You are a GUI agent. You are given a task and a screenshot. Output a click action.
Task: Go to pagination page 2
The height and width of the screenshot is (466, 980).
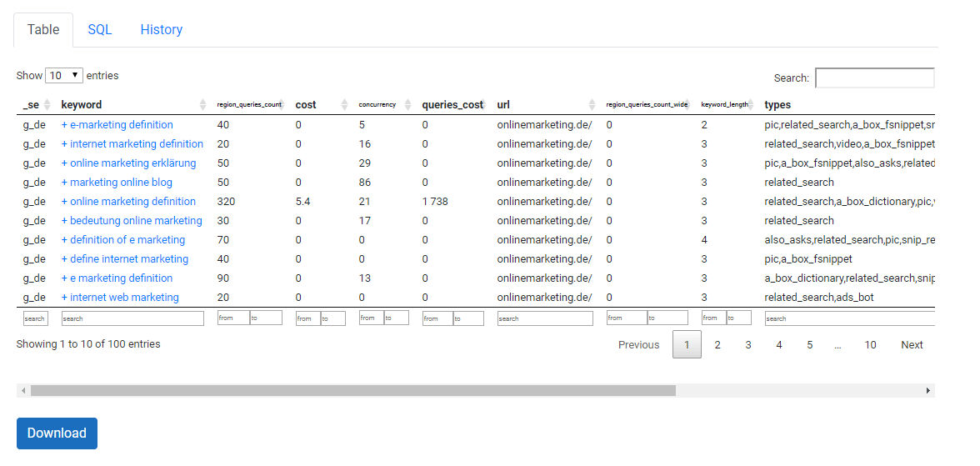[717, 344]
